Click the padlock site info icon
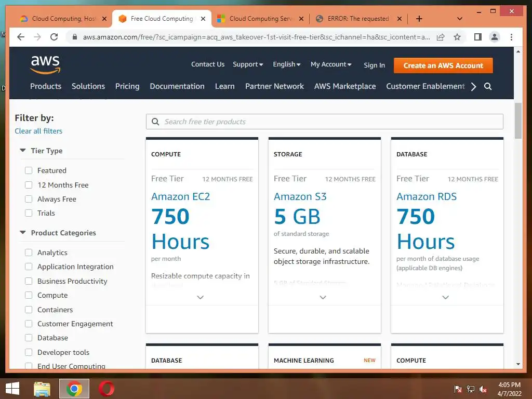532x399 pixels. tap(75, 37)
